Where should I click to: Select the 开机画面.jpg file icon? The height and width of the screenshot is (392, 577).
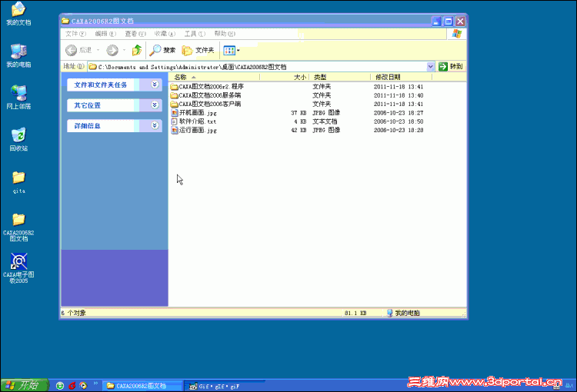pos(175,113)
